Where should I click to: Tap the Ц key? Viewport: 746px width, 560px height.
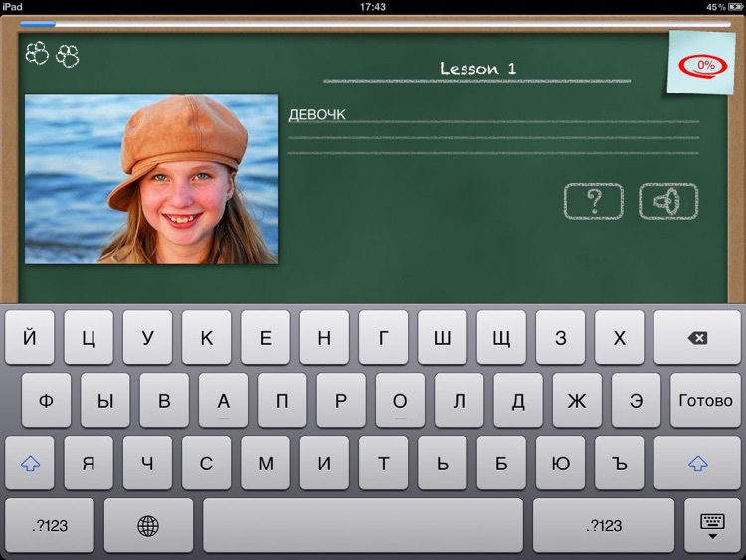(89, 338)
